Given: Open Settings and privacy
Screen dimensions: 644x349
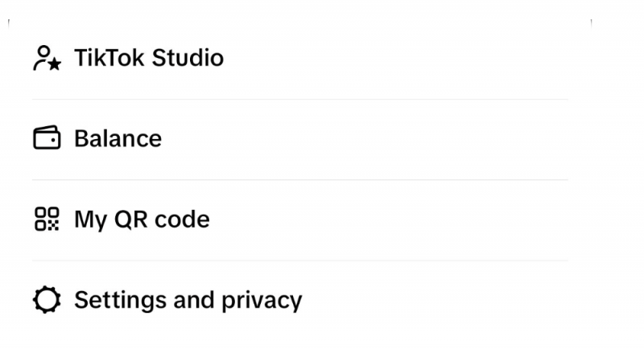Looking at the screenshot, I should pos(188,300).
